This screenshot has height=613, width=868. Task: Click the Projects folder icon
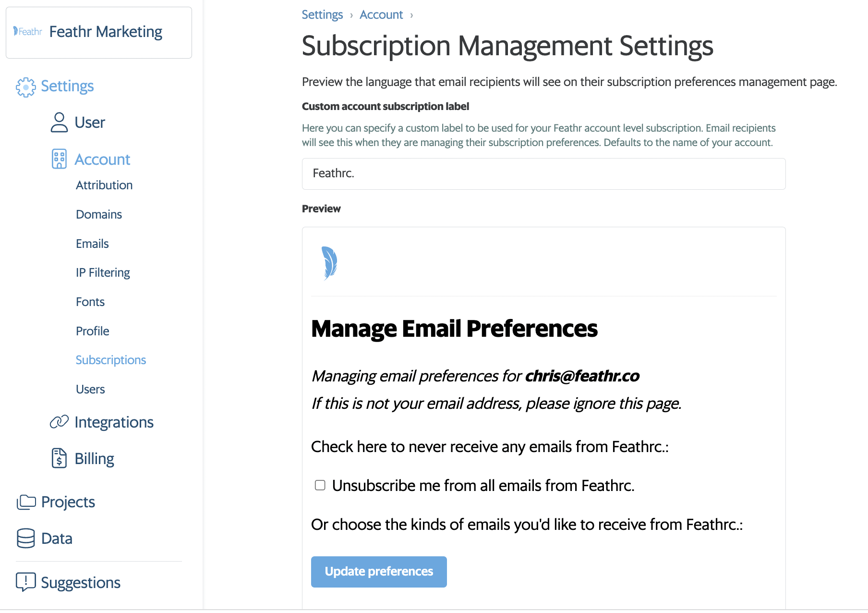[26, 502]
